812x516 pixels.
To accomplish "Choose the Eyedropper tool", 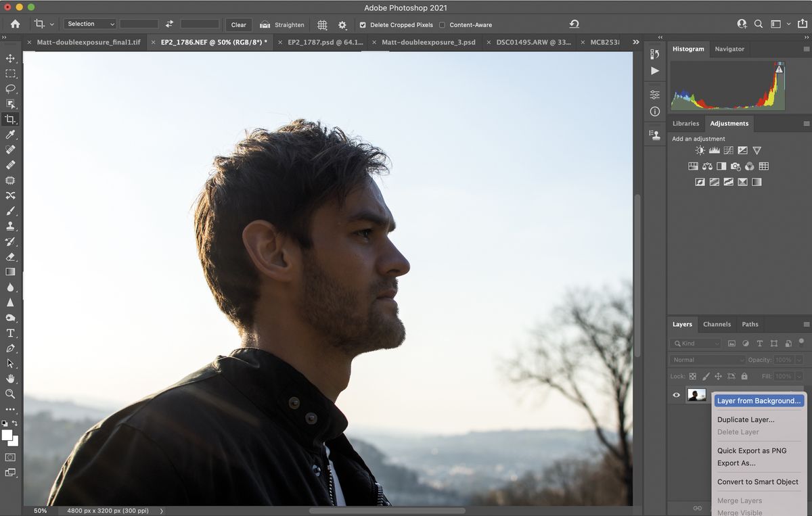I will click(x=9, y=135).
